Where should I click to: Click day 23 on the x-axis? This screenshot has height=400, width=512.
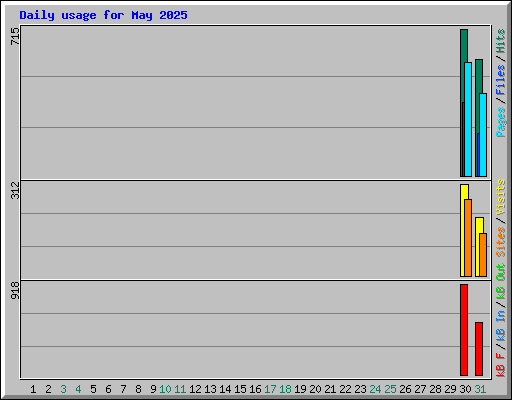pos(360,389)
